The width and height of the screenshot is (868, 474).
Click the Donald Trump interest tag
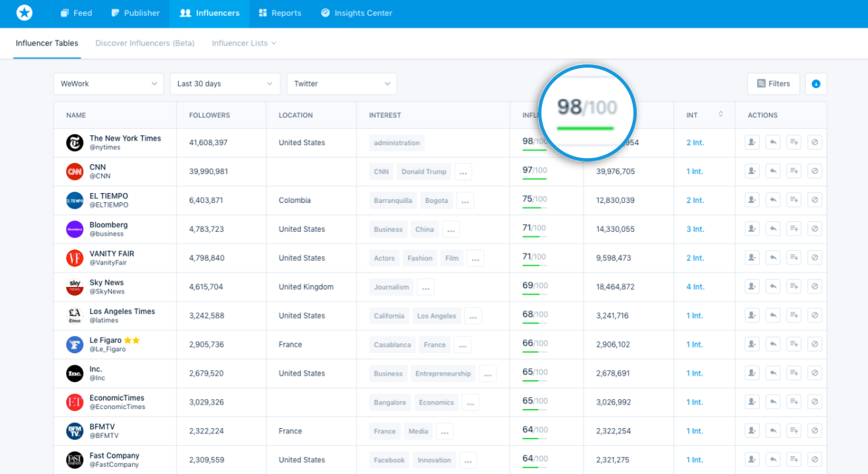pos(424,172)
